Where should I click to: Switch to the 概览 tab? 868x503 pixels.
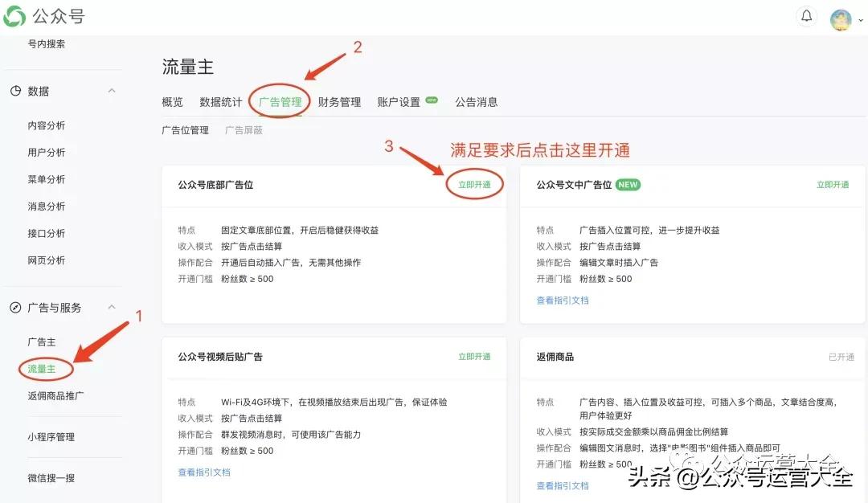coord(171,101)
